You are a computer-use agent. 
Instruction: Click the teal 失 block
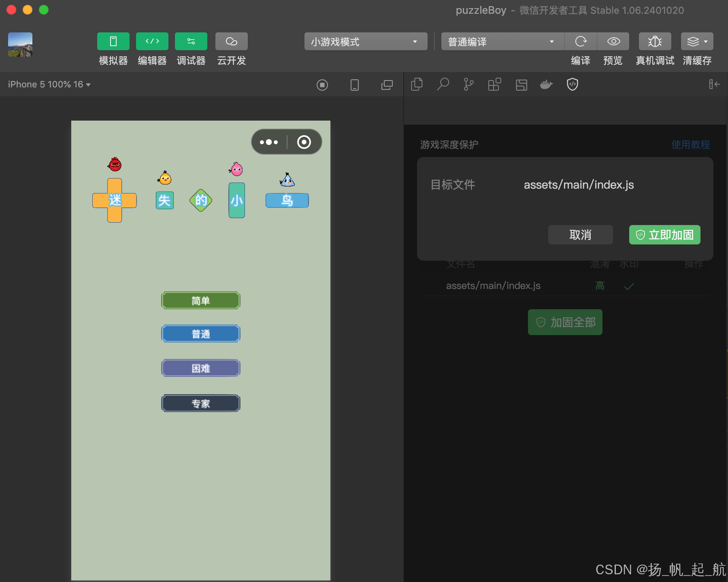pos(165,200)
